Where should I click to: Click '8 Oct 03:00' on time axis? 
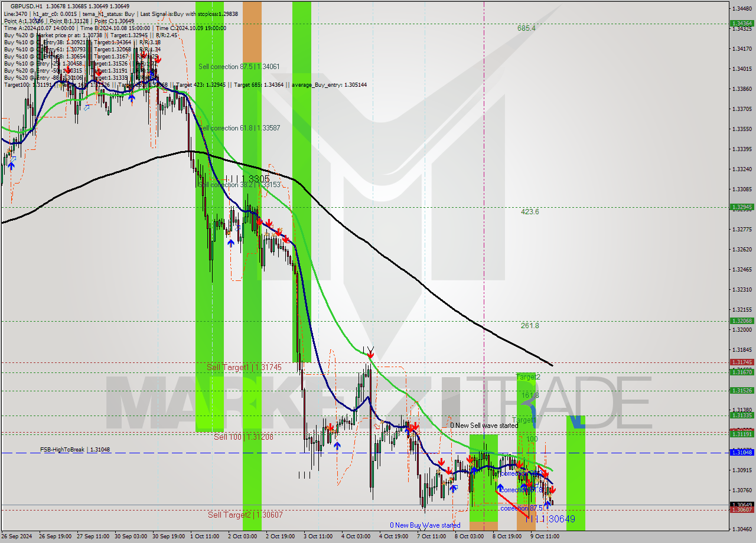[470, 537]
